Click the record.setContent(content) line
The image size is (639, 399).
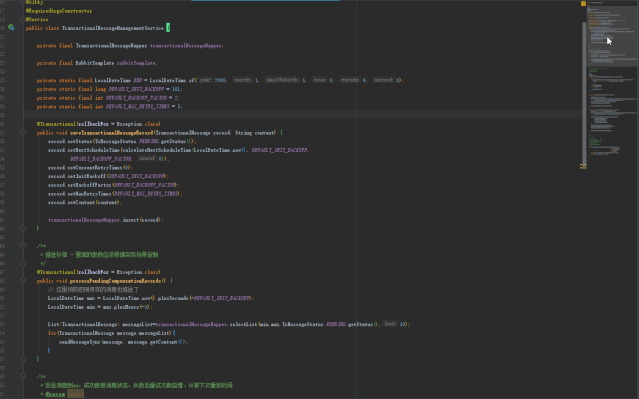[x=85, y=203]
